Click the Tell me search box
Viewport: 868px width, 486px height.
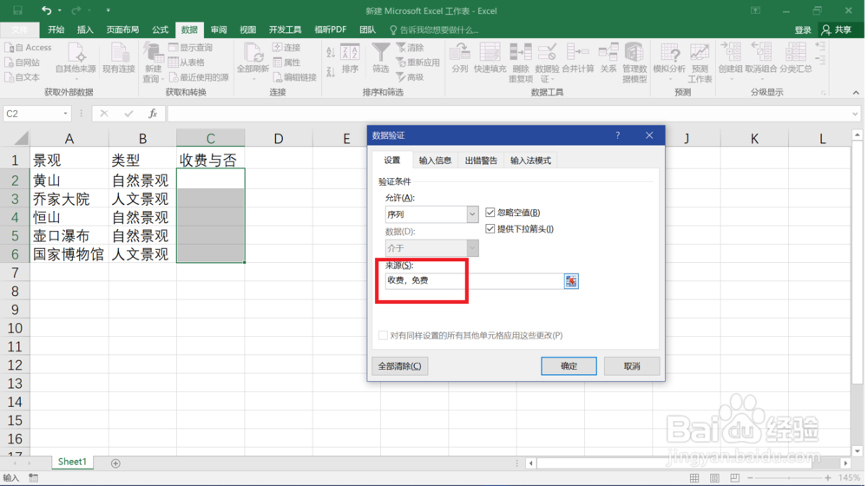tap(433, 30)
